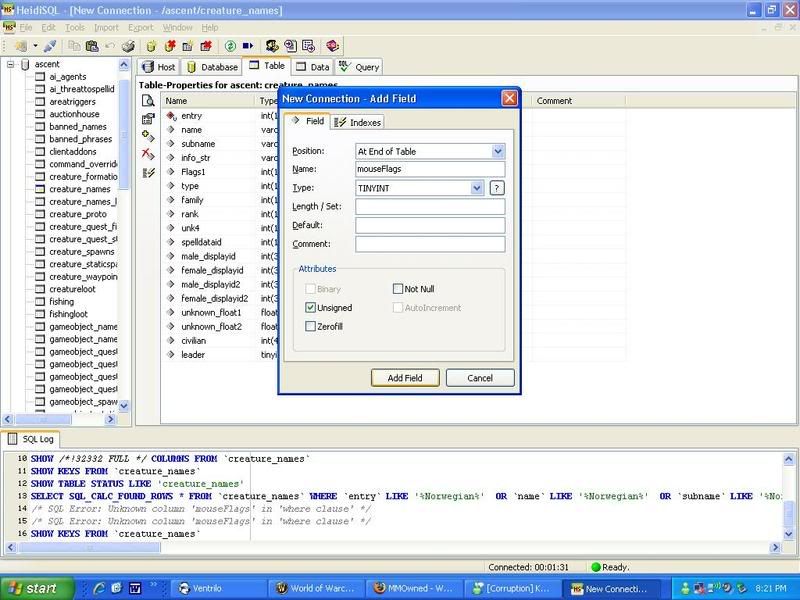The width and height of the screenshot is (800, 600).
Task: Switch to the Host tab
Action: tap(158, 67)
